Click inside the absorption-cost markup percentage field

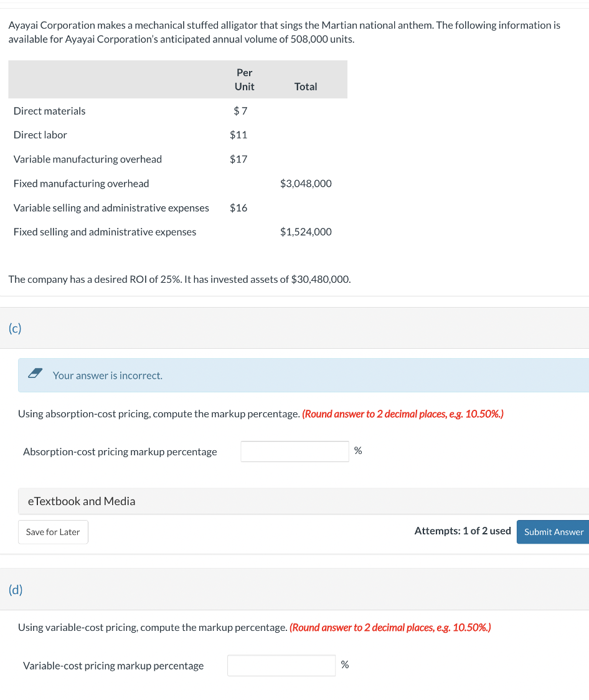tap(294, 451)
